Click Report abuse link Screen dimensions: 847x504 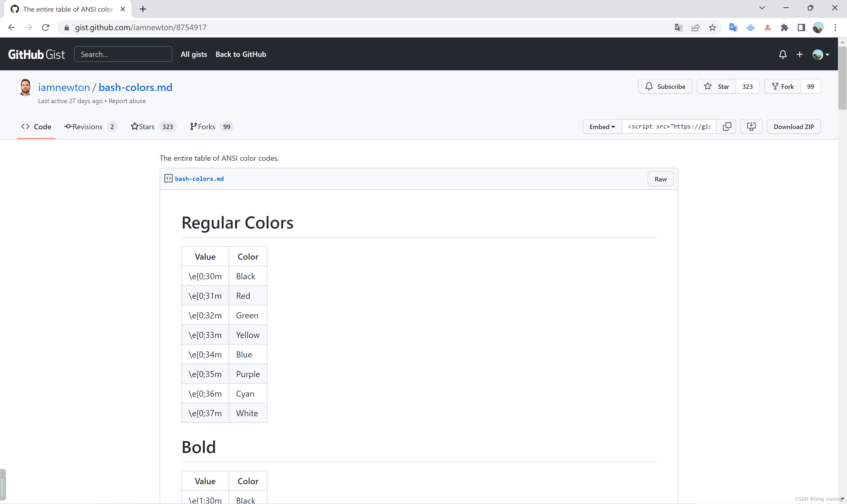coord(127,101)
